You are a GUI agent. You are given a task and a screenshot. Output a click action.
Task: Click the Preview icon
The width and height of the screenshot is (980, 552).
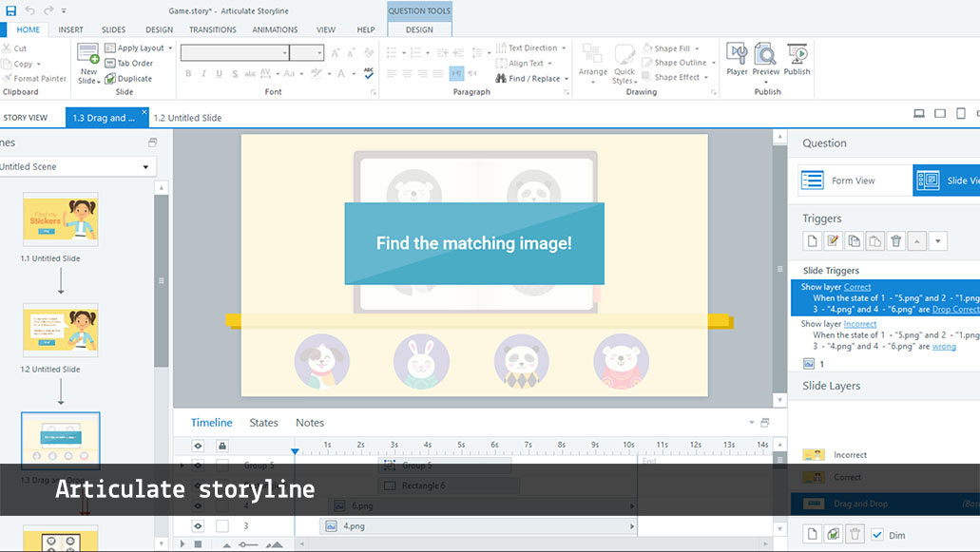(765, 55)
